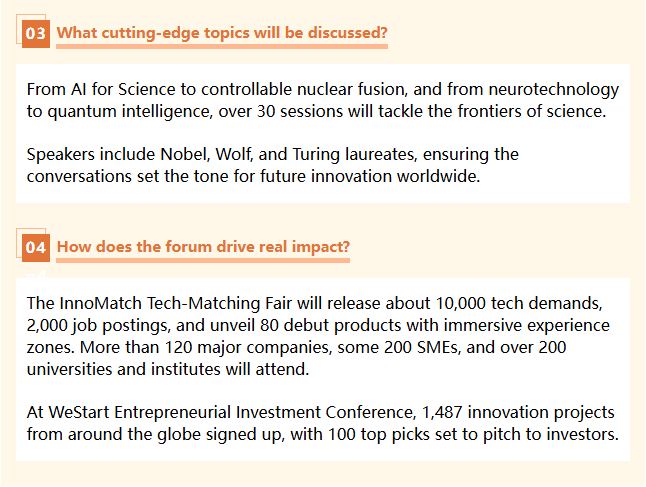This screenshot has width=646, height=487.
Task: Click the underline beneath the 04 heading
Action: [203, 260]
